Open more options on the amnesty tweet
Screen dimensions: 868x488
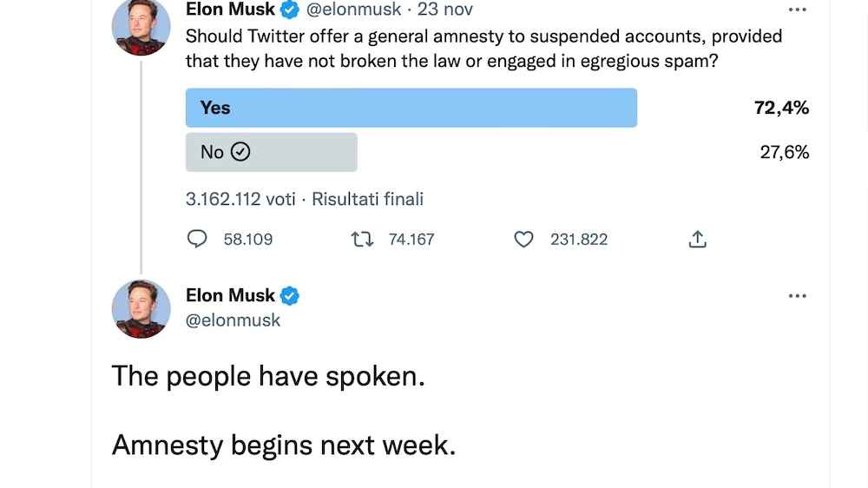coord(797,296)
